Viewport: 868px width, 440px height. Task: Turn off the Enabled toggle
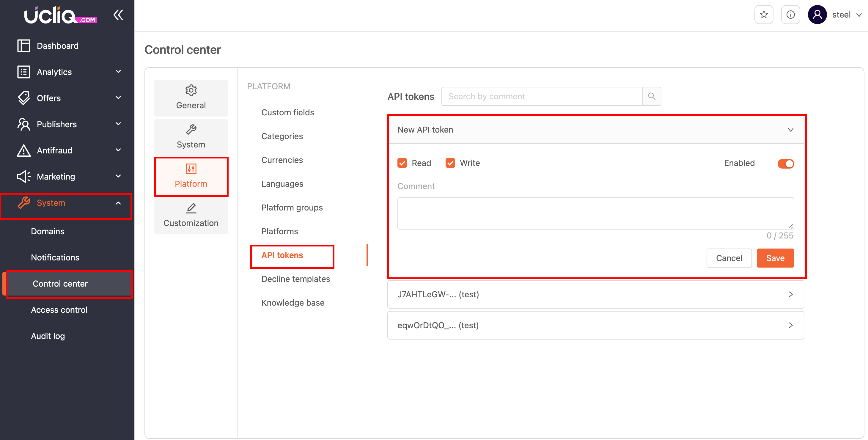[x=785, y=164]
